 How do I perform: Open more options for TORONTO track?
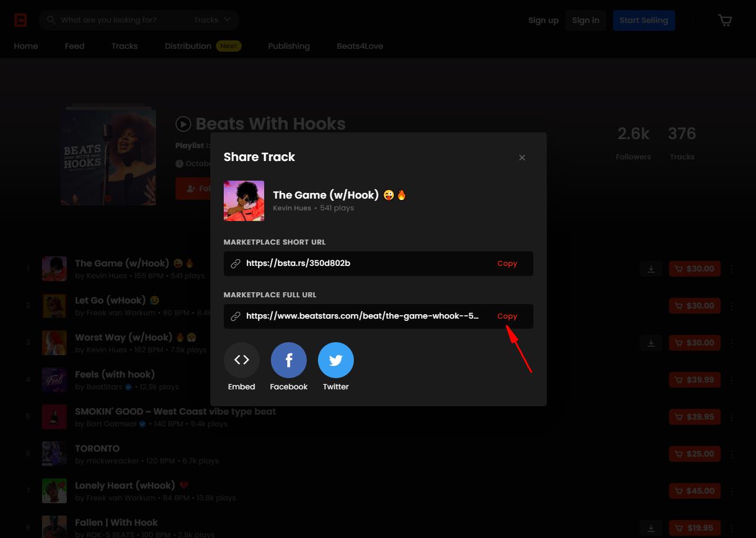click(732, 454)
